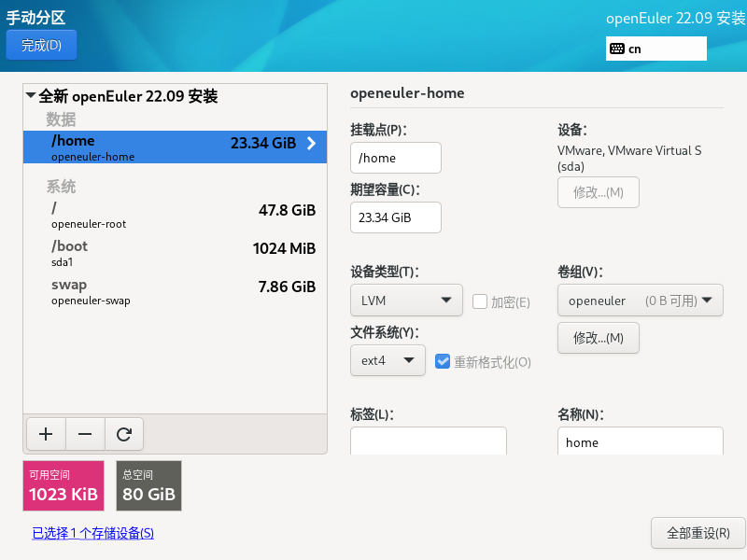Click the openeuler-home heading text
The image size is (747, 560).
[x=407, y=92]
